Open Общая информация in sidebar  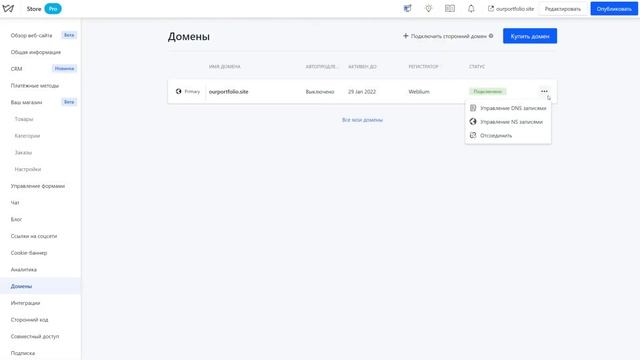[36, 52]
